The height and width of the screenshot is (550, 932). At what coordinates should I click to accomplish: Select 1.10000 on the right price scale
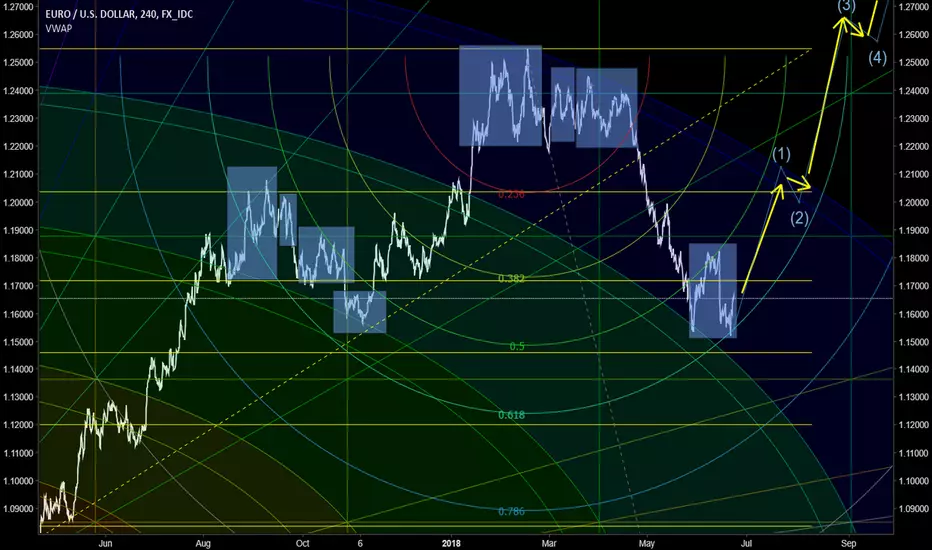pyautogui.click(x=914, y=481)
